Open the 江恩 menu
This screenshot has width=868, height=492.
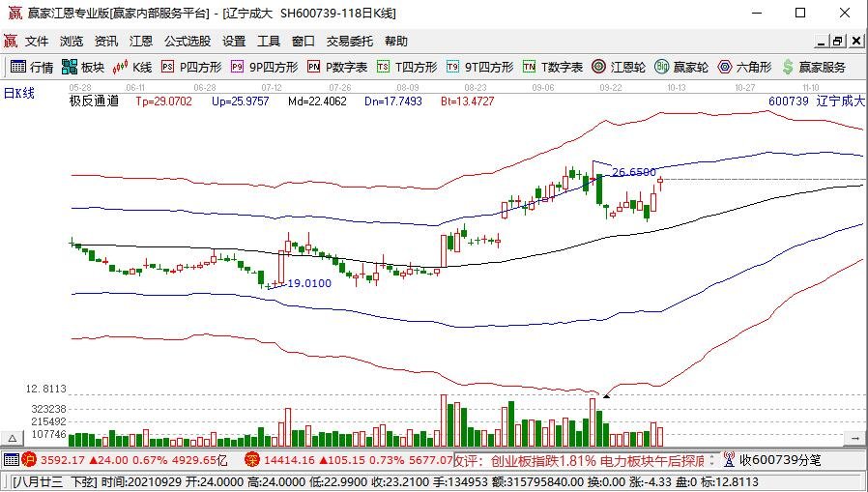(140, 41)
